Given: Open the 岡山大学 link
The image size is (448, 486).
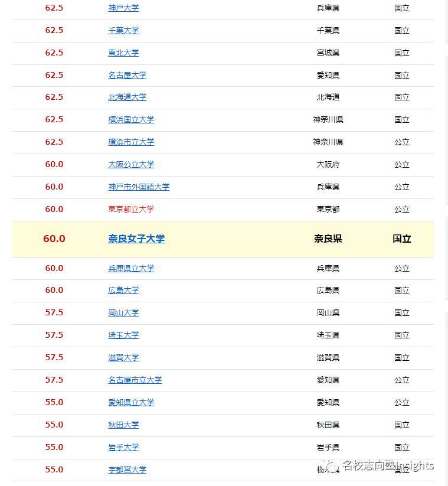Looking at the screenshot, I should [x=123, y=313].
